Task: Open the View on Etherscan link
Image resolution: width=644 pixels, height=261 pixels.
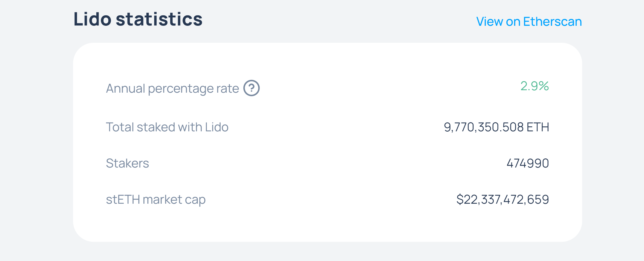Action: (x=529, y=21)
